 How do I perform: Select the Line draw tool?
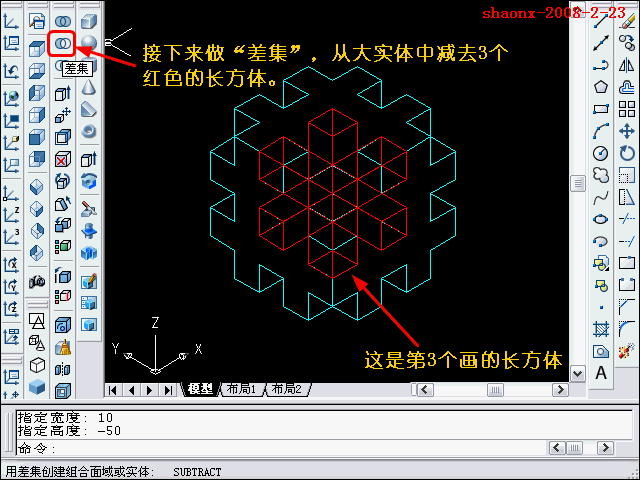pyautogui.click(x=601, y=21)
